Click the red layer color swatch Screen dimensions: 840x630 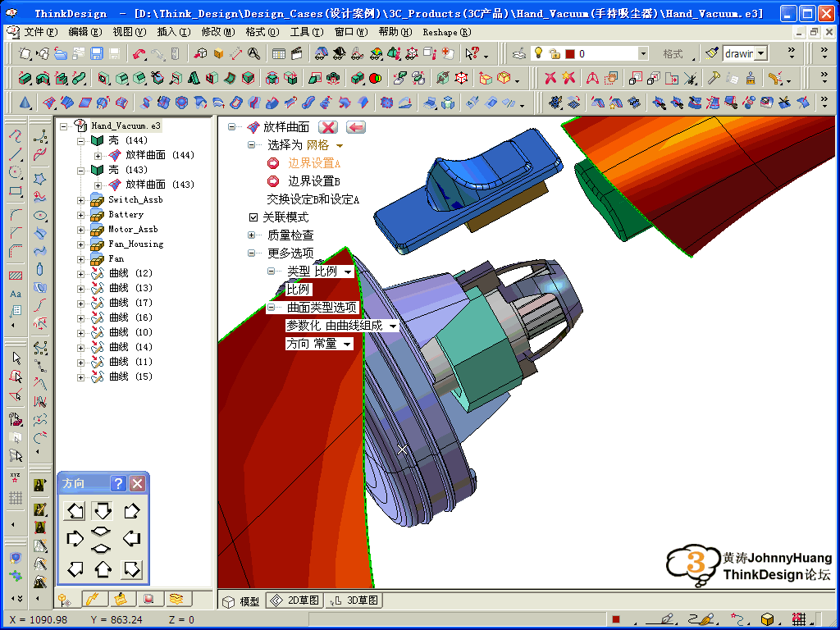tap(570, 53)
